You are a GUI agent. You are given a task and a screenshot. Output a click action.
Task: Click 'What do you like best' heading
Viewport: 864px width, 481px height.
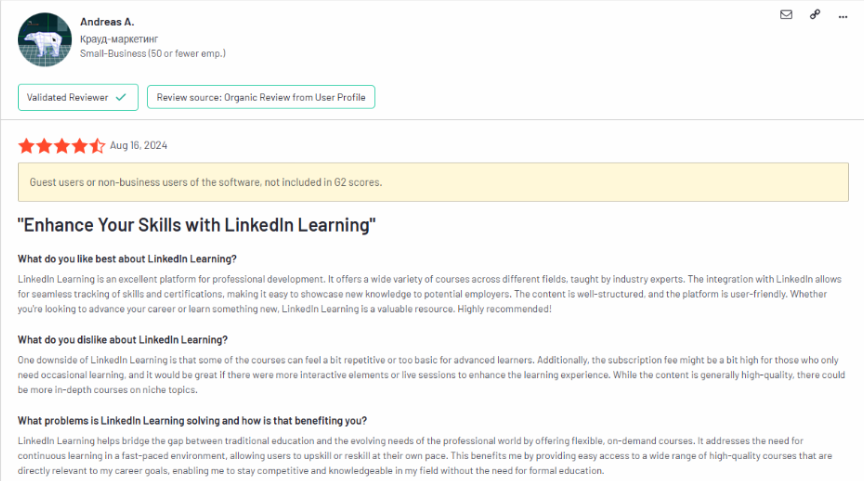click(x=127, y=259)
